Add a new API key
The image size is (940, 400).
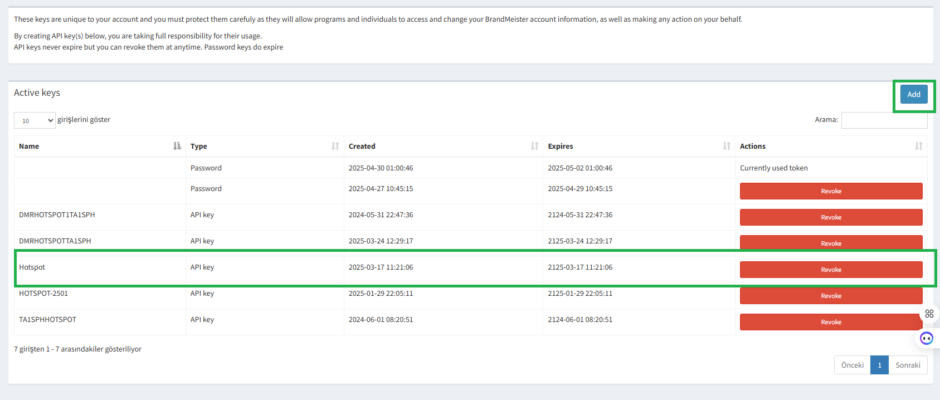point(914,95)
